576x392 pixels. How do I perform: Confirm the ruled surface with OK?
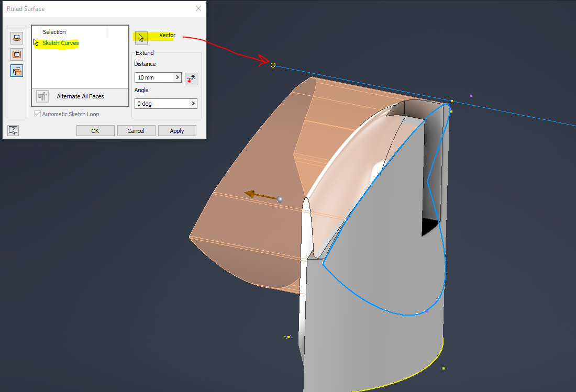95,130
